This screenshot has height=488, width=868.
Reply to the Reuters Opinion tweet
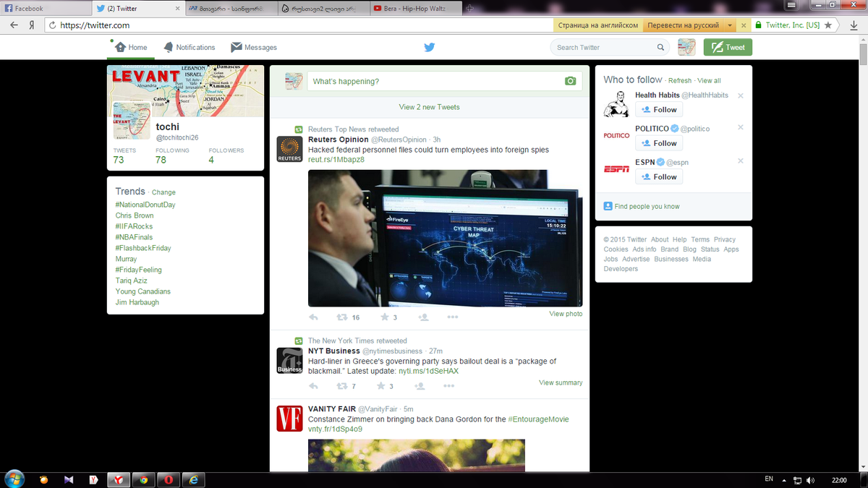pos(313,317)
